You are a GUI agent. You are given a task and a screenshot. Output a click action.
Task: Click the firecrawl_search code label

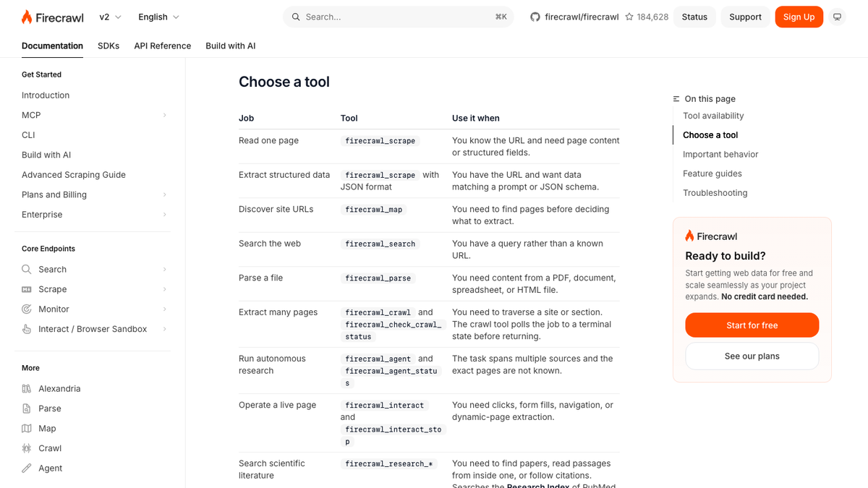pyautogui.click(x=380, y=244)
